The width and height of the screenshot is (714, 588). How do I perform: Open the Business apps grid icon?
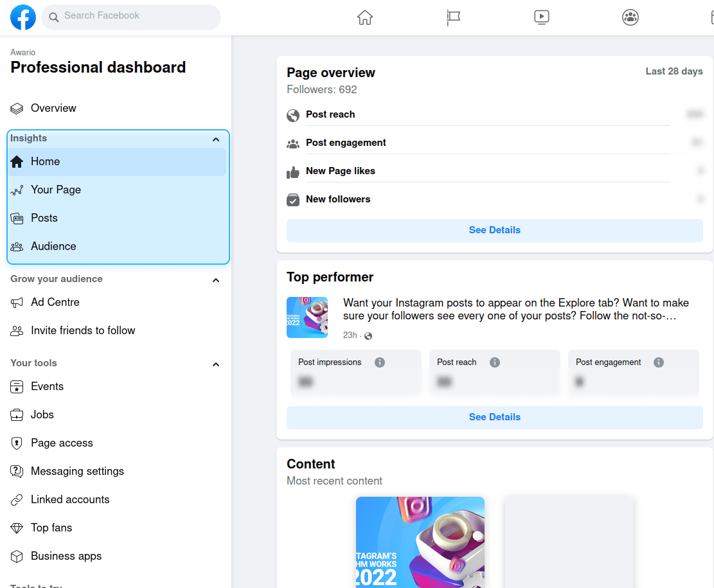coord(16,556)
